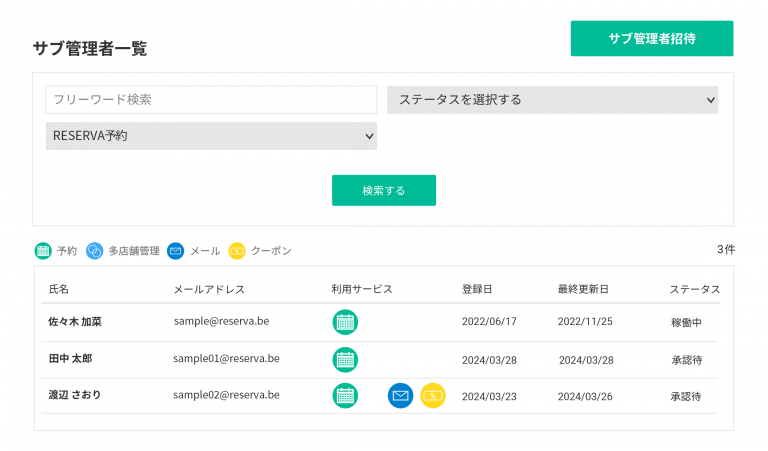Focus the フリーワード検索 input field

(211, 100)
